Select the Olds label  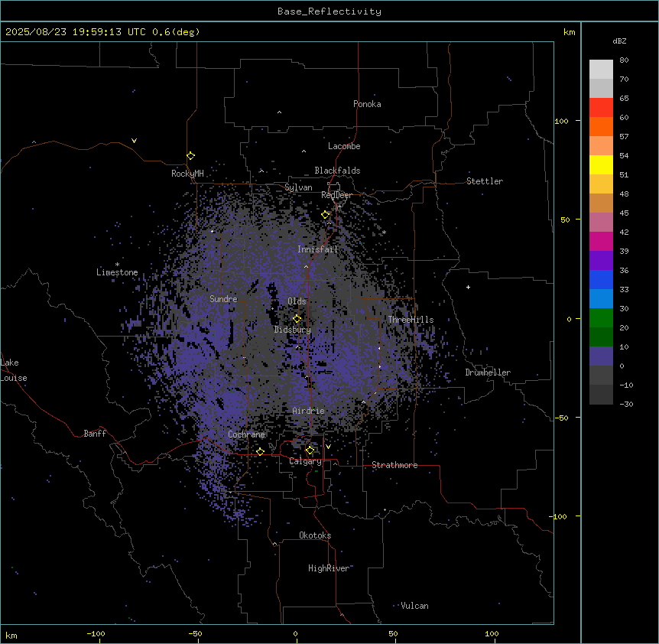(x=297, y=301)
